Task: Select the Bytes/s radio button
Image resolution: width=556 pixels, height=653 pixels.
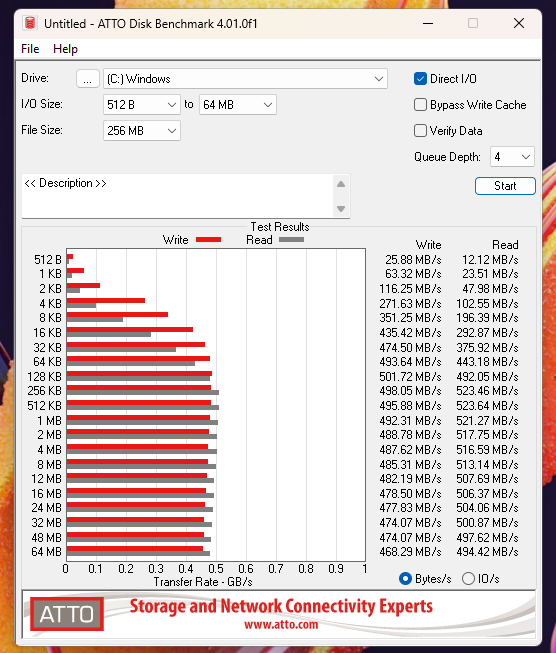Action: [405, 578]
